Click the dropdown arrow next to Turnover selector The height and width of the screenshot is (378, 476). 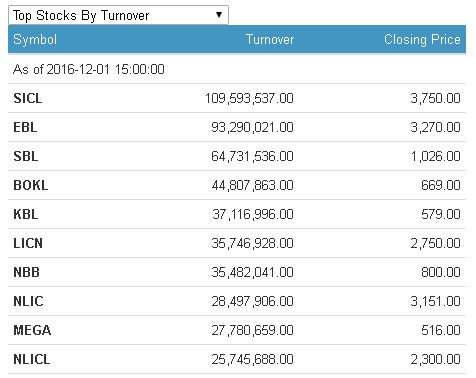tap(219, 15)
